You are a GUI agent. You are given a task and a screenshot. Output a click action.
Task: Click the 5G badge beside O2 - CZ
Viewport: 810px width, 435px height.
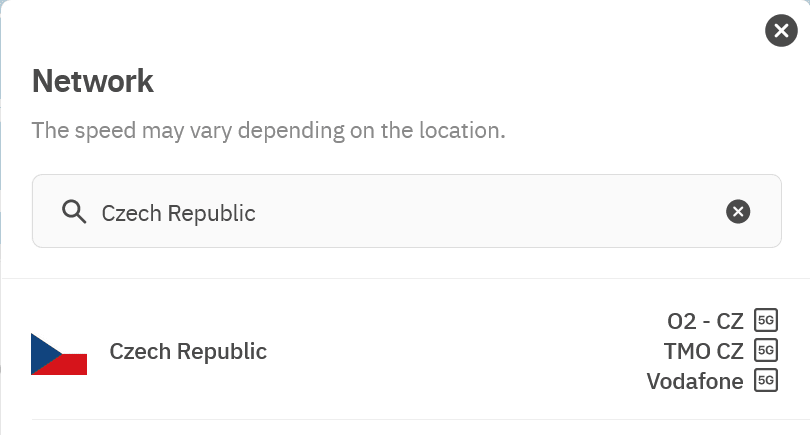(x=766, y=320)
